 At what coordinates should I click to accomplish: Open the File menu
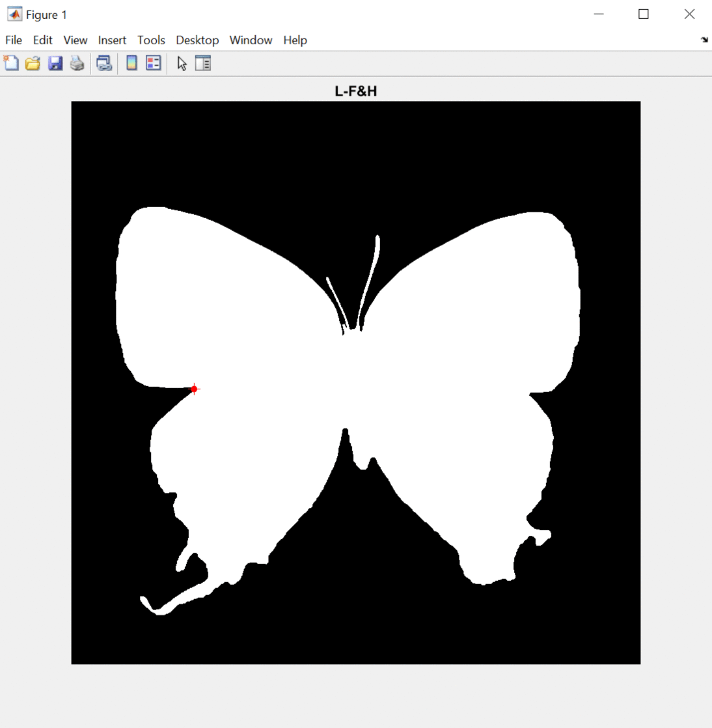(14, 40)
